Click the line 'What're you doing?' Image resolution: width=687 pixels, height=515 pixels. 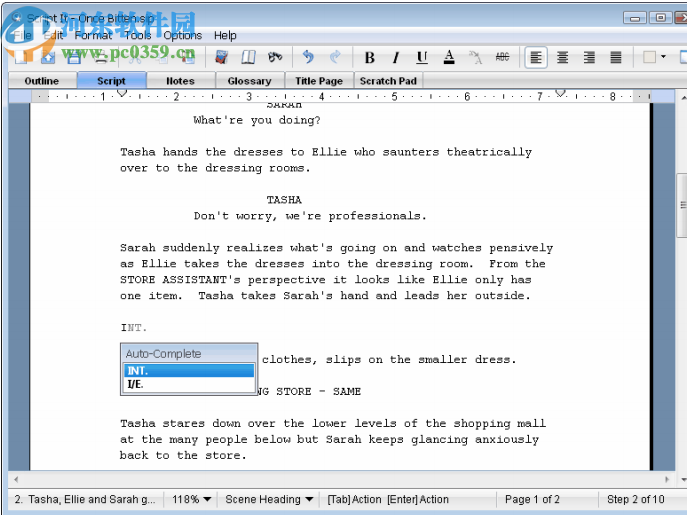pos(257,120)
